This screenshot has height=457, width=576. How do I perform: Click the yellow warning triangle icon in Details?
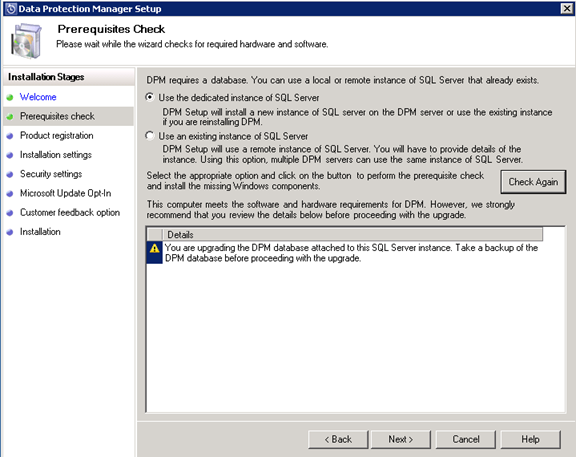click(x=154, y=249)
